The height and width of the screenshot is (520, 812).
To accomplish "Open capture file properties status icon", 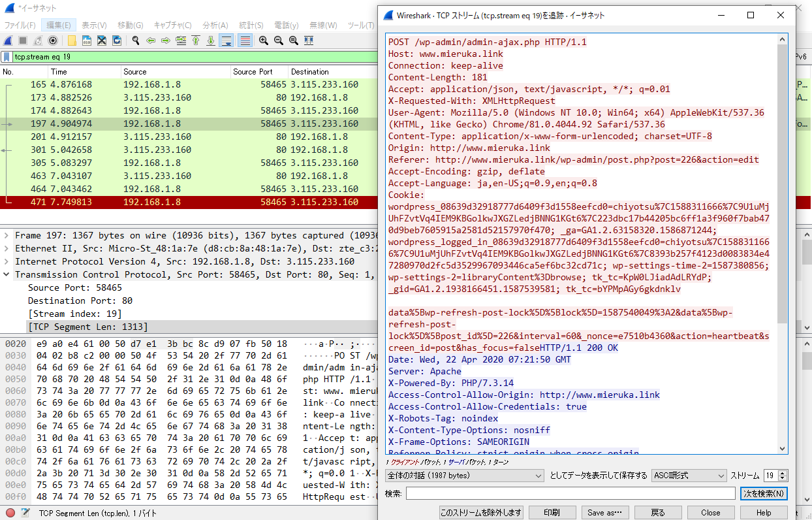I will [x=25, y=513].
